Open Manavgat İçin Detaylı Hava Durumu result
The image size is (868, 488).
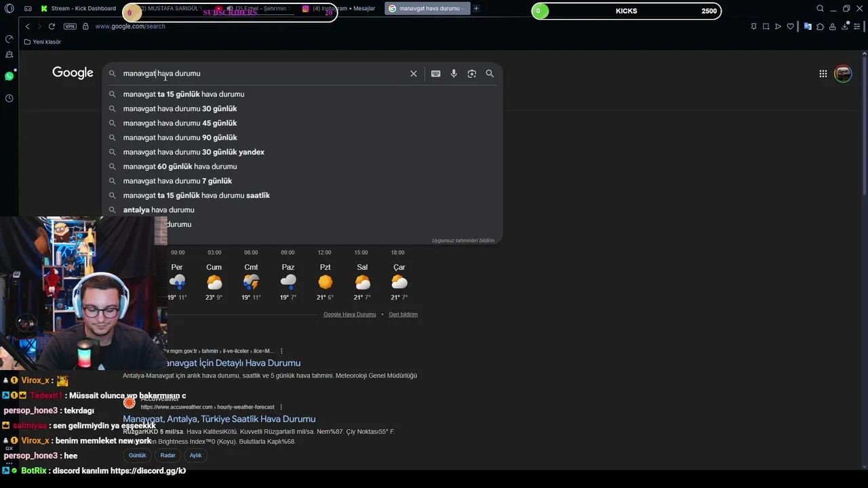(x=233, y=363)
